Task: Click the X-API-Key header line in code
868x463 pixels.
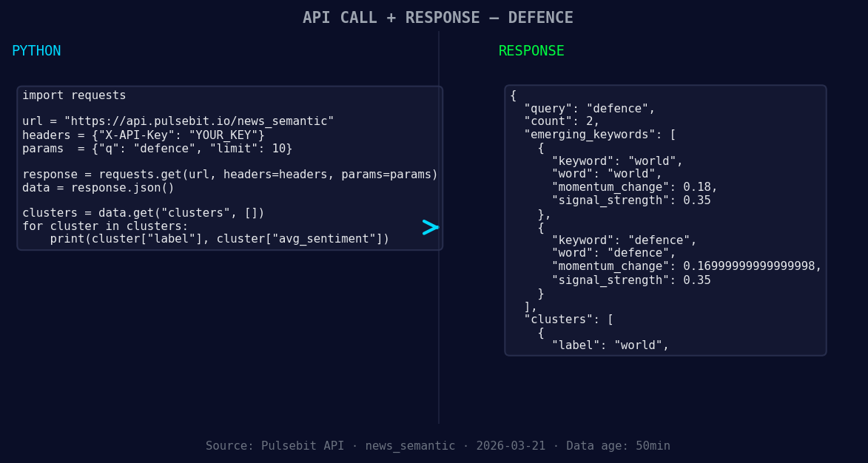Action: [x=142, y=135]
